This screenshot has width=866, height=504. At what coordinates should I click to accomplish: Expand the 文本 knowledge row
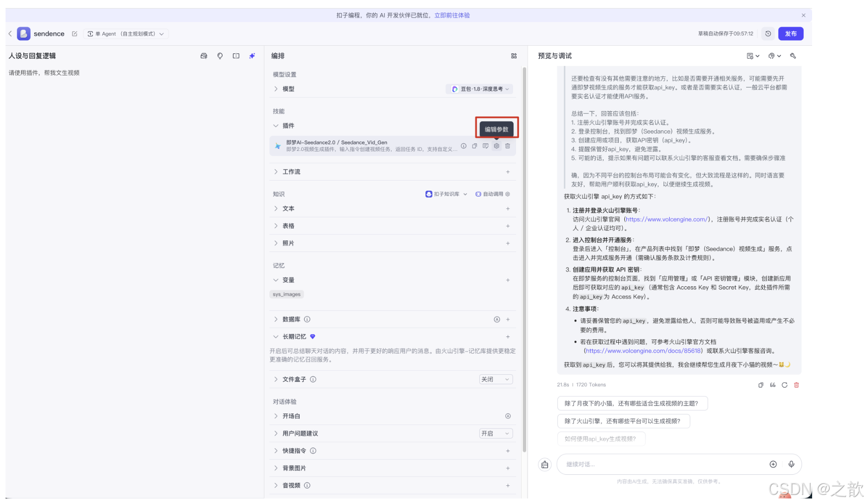coord(276,209)
